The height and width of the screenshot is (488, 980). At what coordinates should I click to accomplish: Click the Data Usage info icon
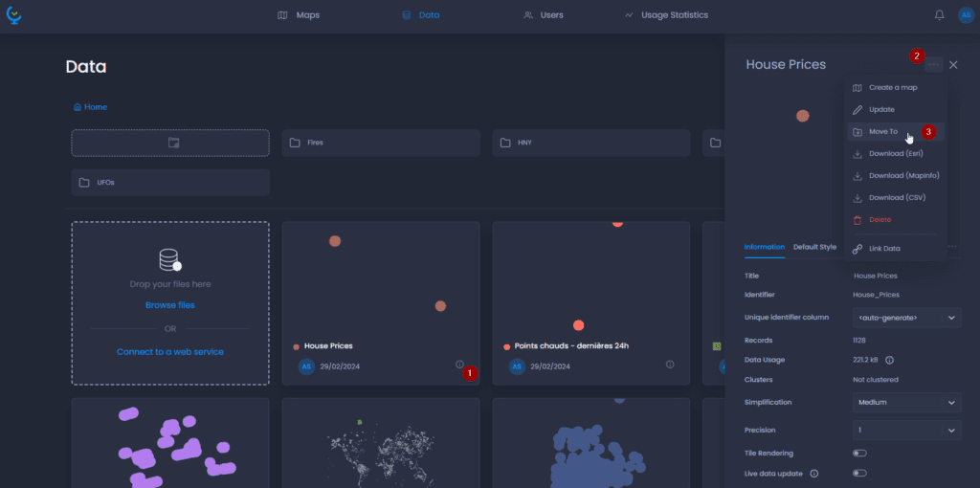pos(889,360)
